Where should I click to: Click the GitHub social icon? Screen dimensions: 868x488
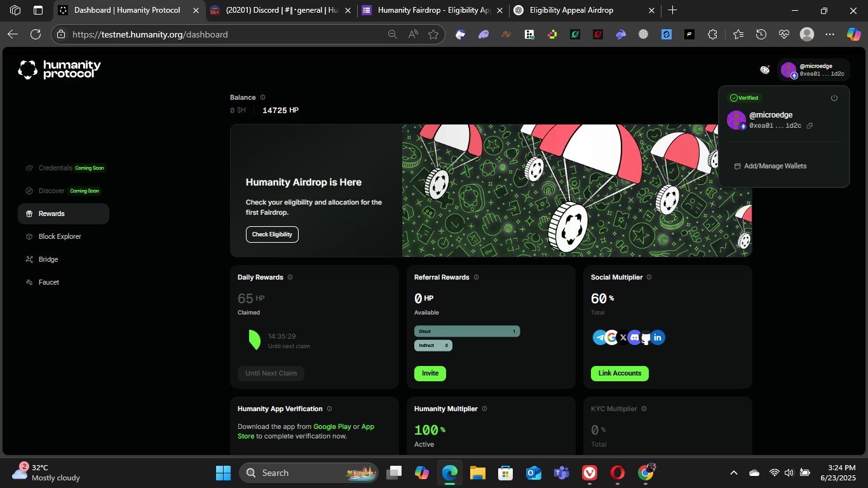[x=646, y=338]
